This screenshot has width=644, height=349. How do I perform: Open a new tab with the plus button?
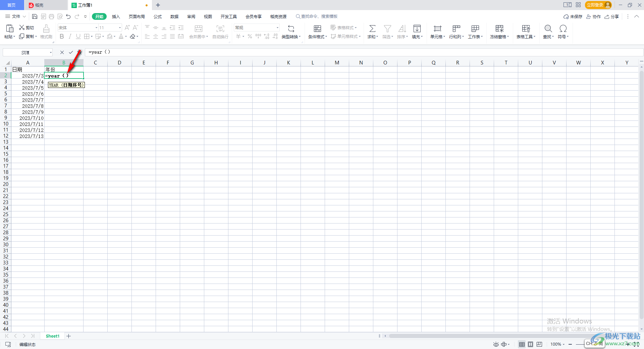pyautogui.click(x=158, y=5)
